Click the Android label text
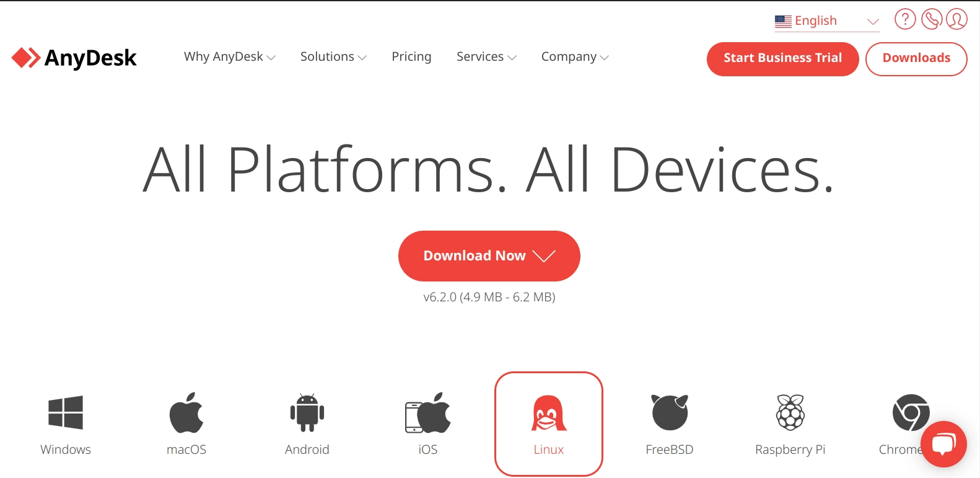 pyautogui.click(x=307, y=449)
